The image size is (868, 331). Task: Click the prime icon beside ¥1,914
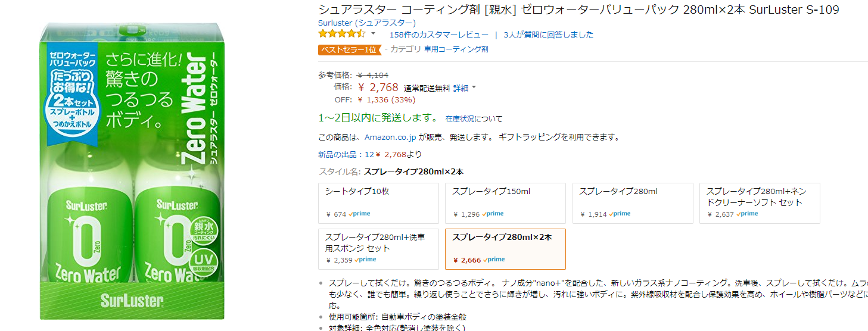click(620, 214)
